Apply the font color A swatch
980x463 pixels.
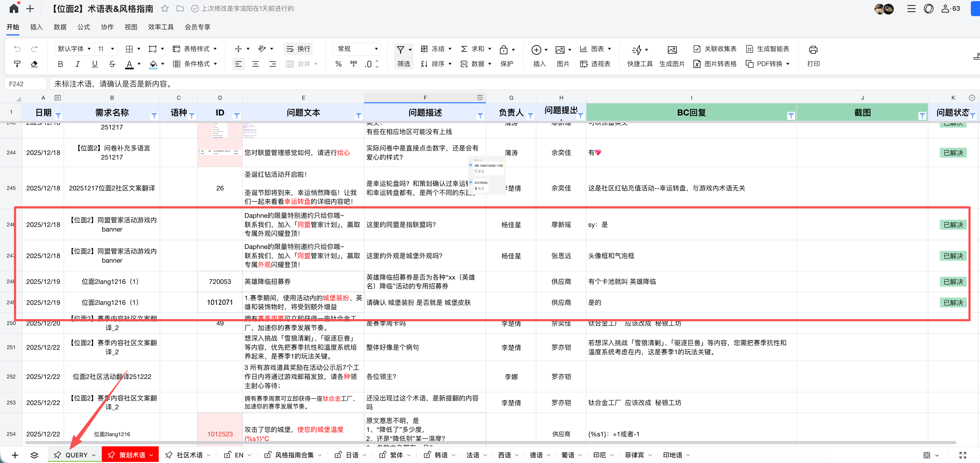[129, 64]
